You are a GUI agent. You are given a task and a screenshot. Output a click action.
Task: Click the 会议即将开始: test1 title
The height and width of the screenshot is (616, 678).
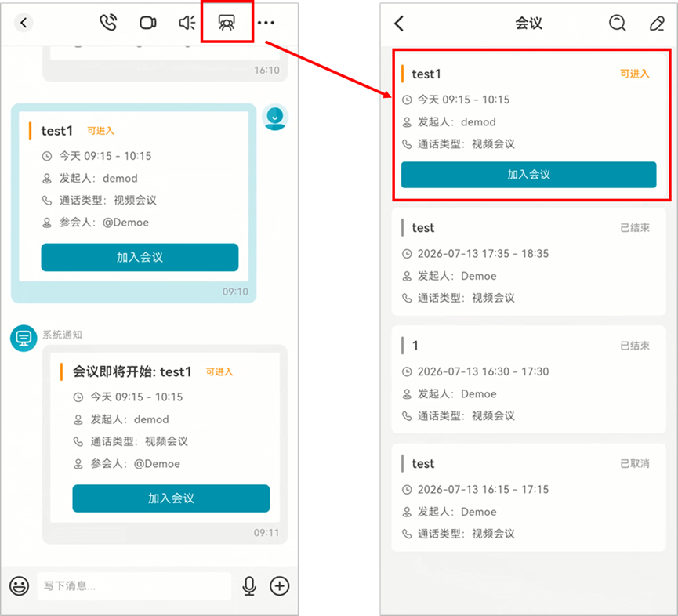tap(132, 371)
